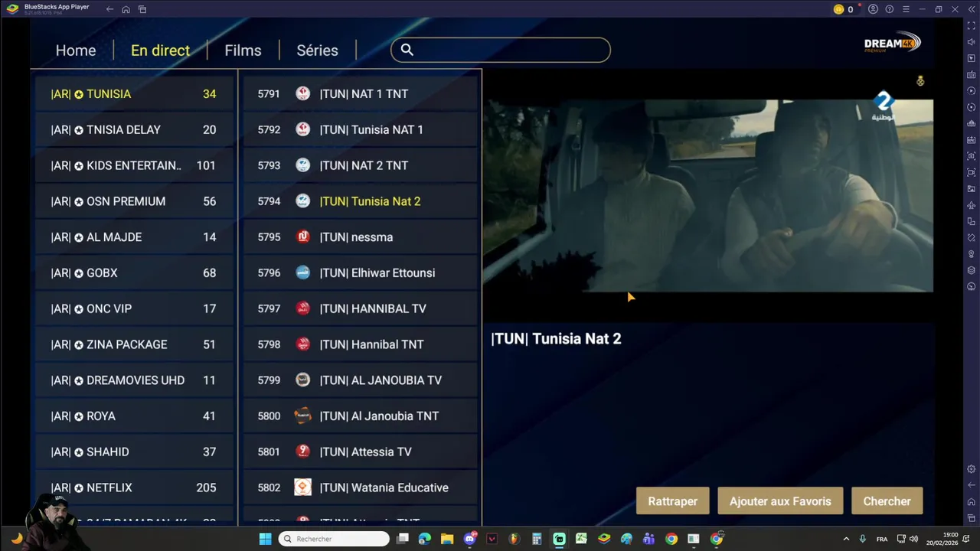Select the |AR| KIDS ENTERTAIN.. category

click(x=134, y=165)
